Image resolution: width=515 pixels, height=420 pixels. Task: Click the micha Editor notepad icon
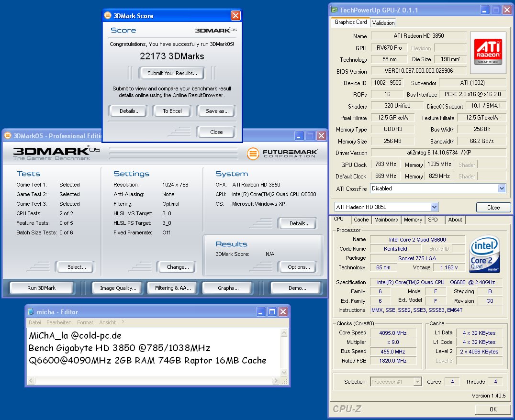[x=31, y=311]
